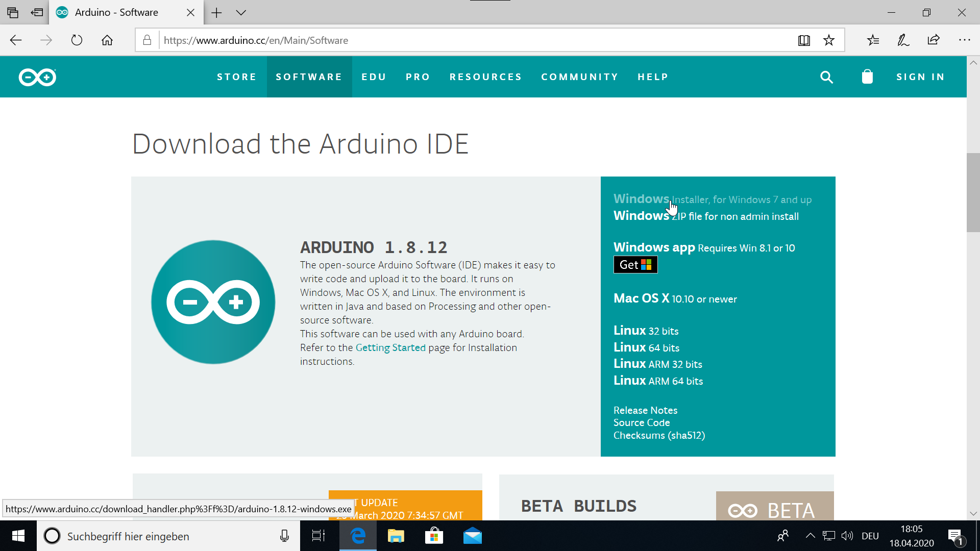Viewport: 980px width, 551px height.
Task: Follow the Getting Started link
Action: pyautogui.click(x=390, y=347)
